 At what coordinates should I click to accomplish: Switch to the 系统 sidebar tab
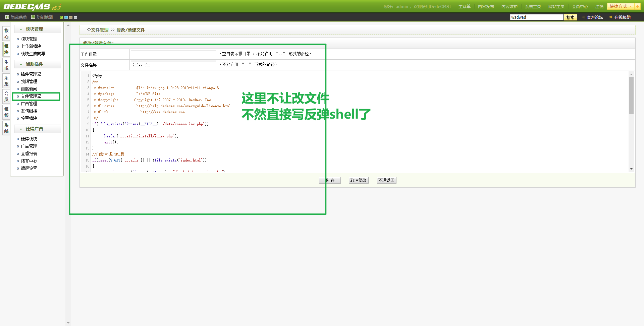click(x=6, y=128)
